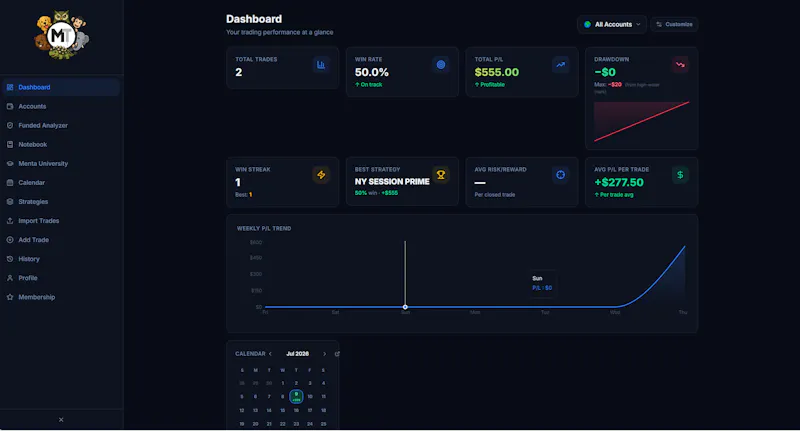Viewport: 800px width, 431px height.
Task: Go to Strategies in the sidebar
Action: [61, 201]
